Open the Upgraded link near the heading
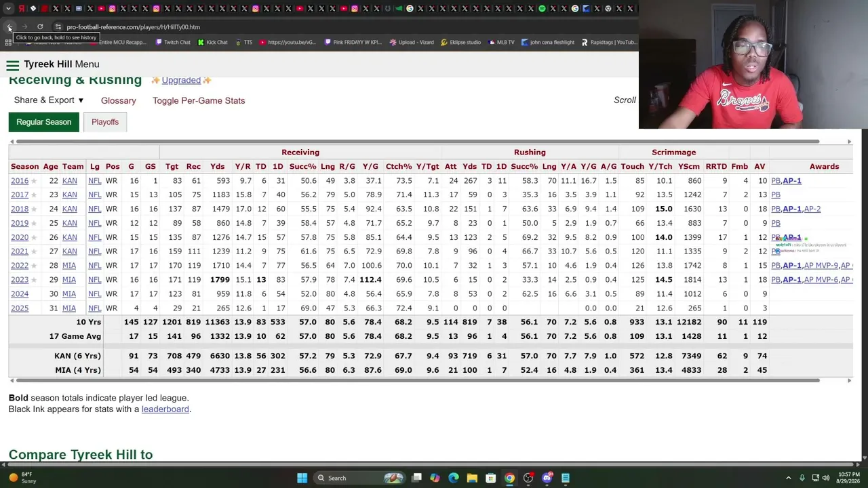Viewport: 868px width, 488px height. point(181,80)
